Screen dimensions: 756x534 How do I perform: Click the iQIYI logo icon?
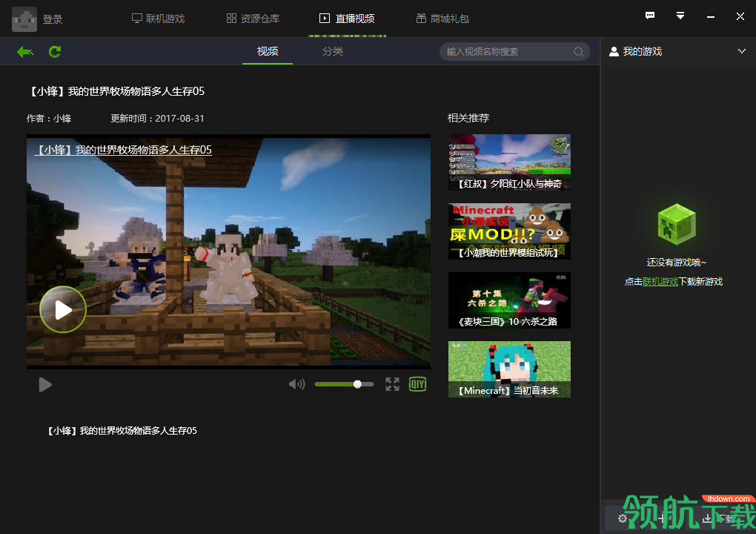[x=417, y=384]
